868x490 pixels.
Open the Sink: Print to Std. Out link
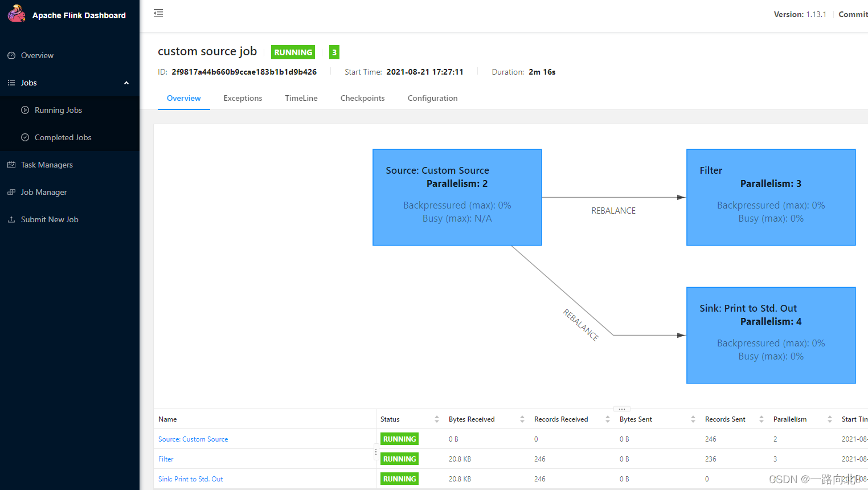coord(191,479)
